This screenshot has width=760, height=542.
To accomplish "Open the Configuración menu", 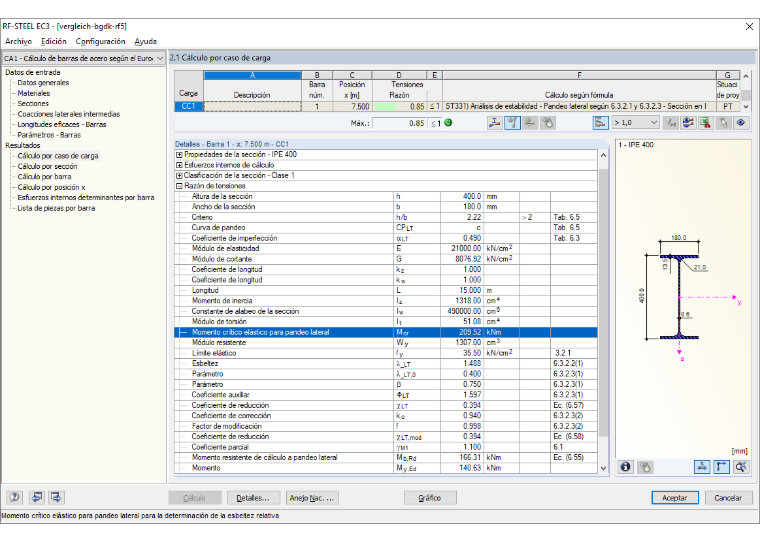I will (100, 42).
